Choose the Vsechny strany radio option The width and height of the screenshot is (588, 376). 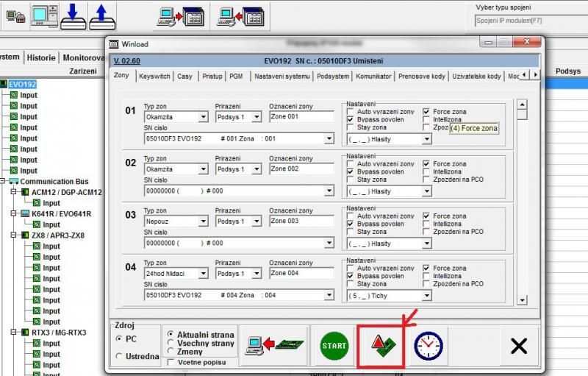click(x=171, y=343)
